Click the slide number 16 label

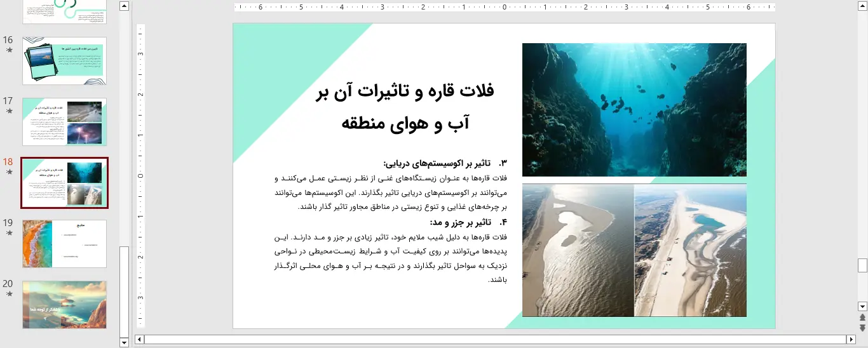pos(8,39)
